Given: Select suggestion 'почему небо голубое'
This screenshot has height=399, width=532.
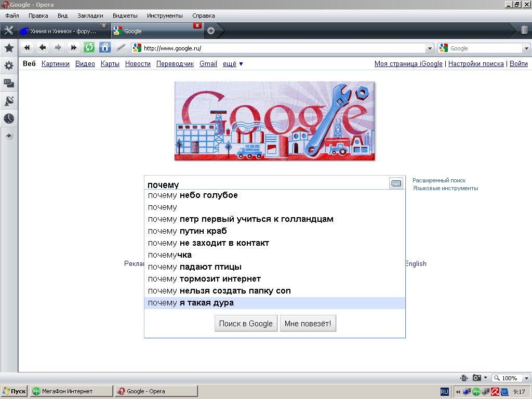Looking at the screenshot, I should (193, 195).
